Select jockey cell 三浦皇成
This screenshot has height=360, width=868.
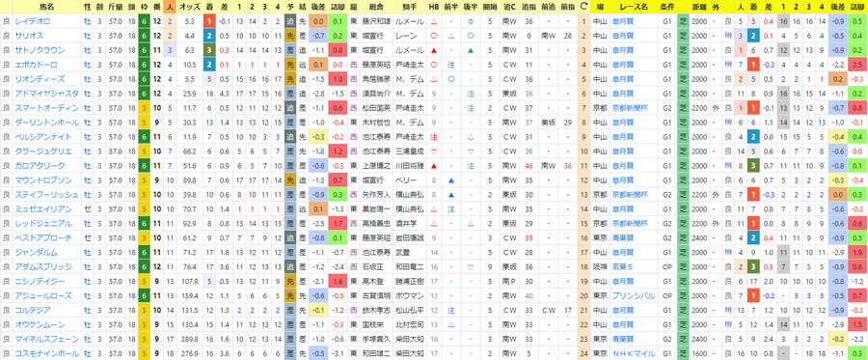click(x=410, y=151)
